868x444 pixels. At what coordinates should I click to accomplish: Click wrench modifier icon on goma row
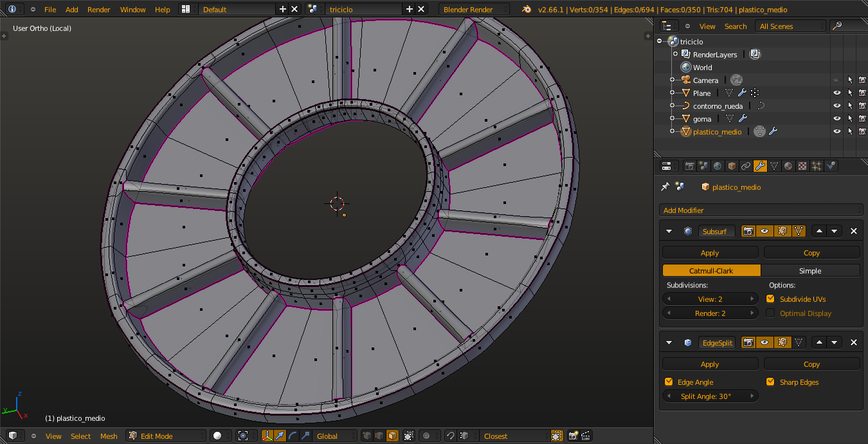[x=742, y=118]
